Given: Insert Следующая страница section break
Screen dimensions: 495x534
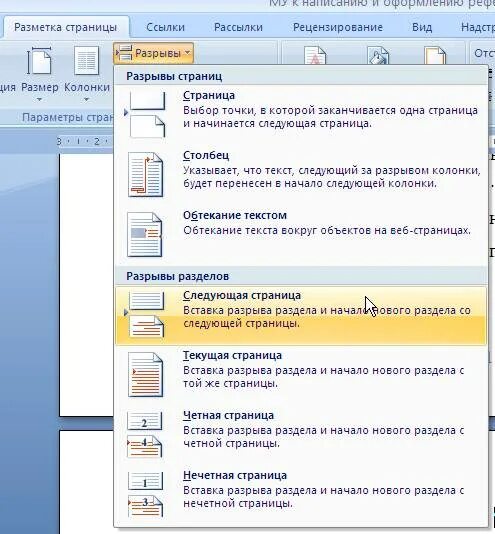Looking at the screenshot, I should tap(301, 315).
